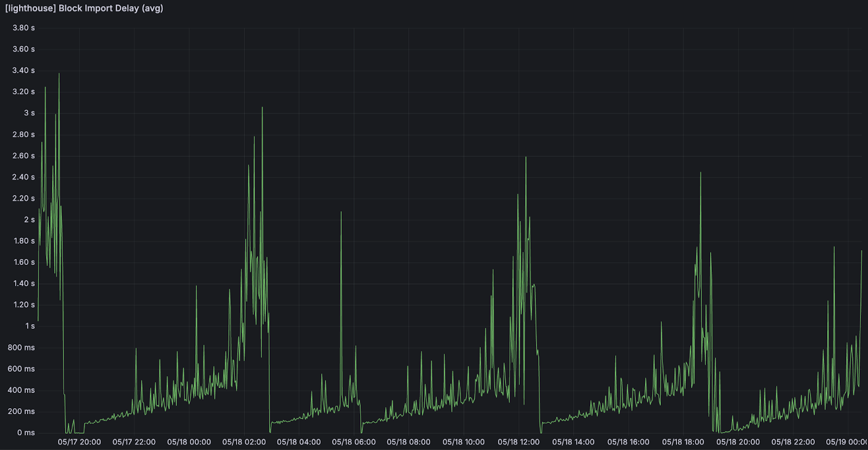This screenshot has width=868, height=450.
Task: Click the 05/18 00:00 time axis label
Action: click(x=189, y=442)
